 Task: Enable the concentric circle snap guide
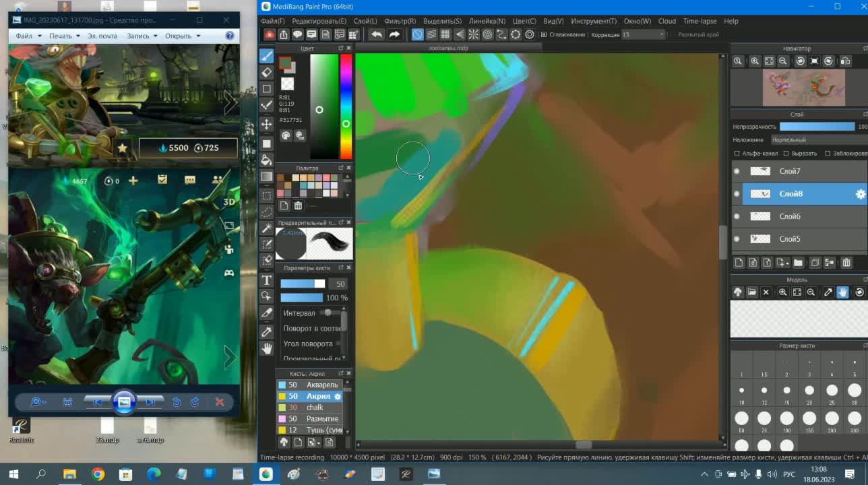[487, 34]
